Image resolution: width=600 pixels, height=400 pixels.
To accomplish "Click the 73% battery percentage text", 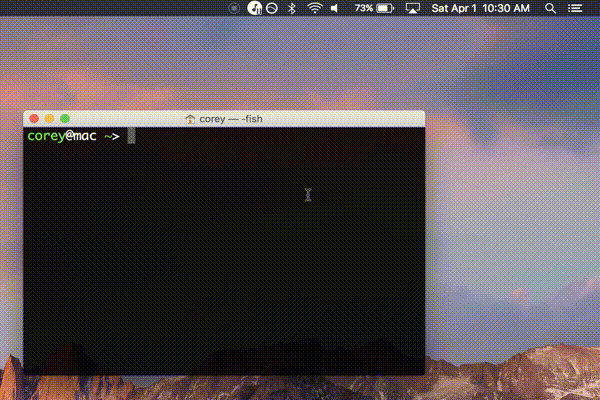I will coord(364,8).
